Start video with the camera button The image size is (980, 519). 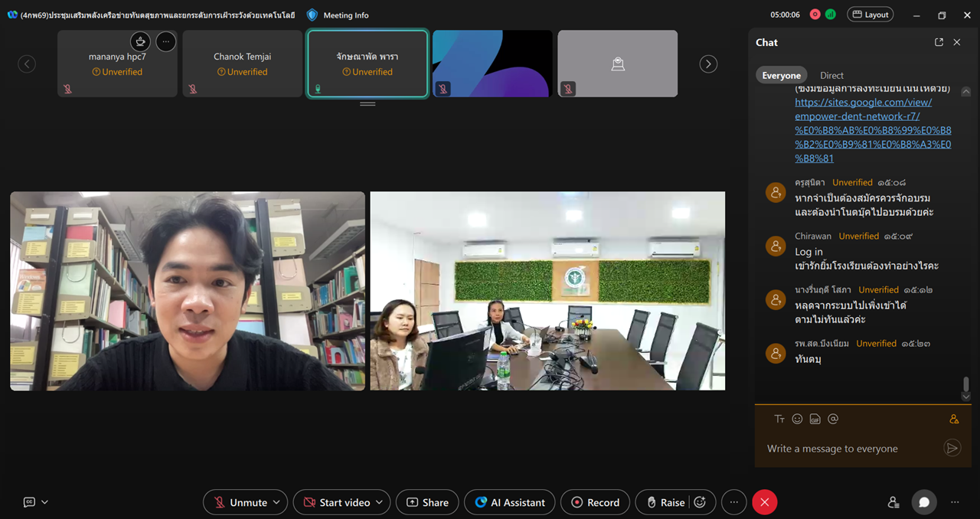click(x=337, y=502)
